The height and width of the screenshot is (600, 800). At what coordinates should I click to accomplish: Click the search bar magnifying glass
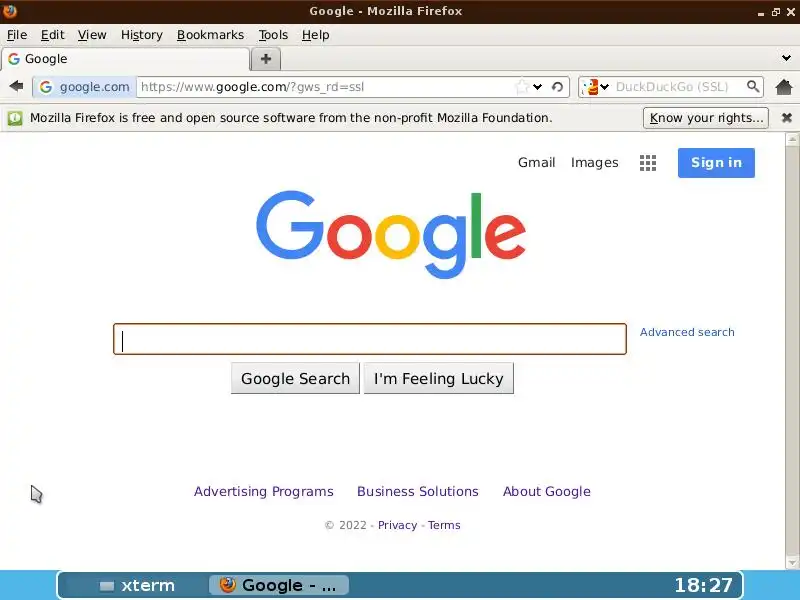[x=753, y=86]
